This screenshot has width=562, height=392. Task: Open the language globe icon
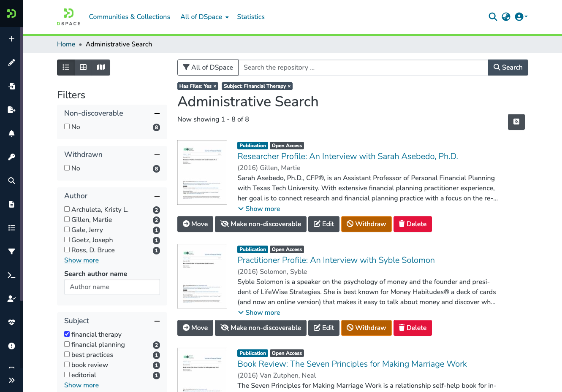[506, 17]
